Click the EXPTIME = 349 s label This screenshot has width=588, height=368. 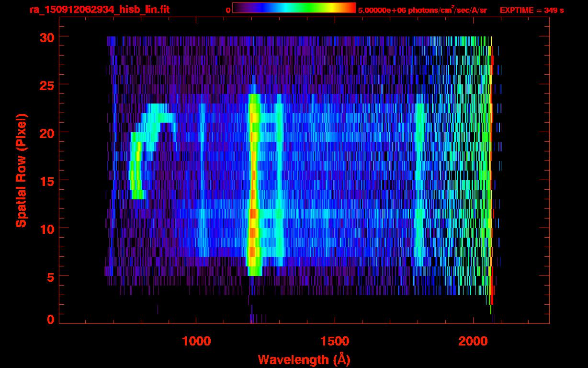531,10
